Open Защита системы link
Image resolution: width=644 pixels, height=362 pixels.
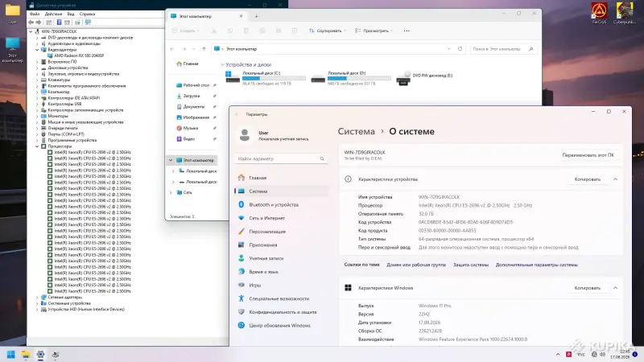click(471, 265)
